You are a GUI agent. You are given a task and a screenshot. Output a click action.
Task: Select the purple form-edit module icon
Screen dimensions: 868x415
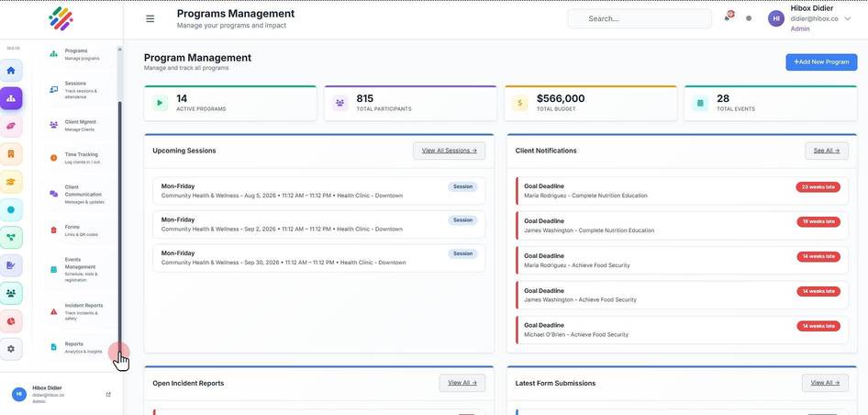11,265
